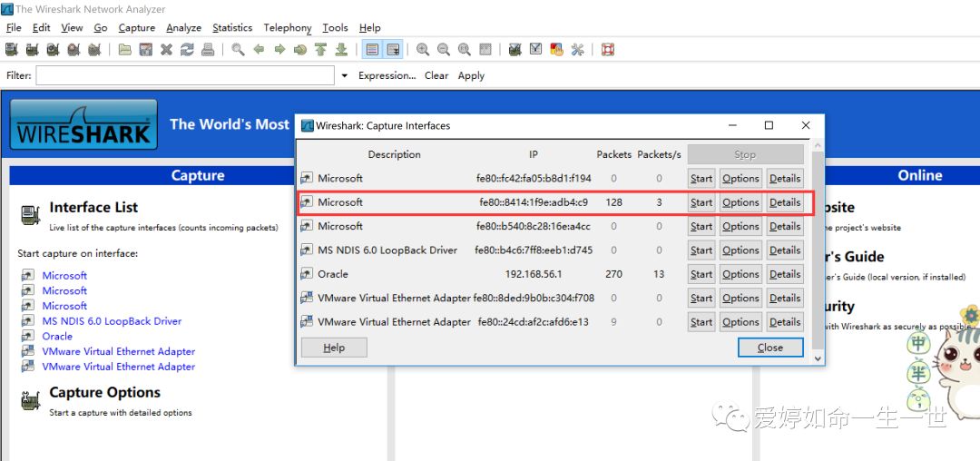Click Help in Capture Interfaces dialog
This screenshot has width=980, height=461.
pyautogui.click(x=334, y=348)
